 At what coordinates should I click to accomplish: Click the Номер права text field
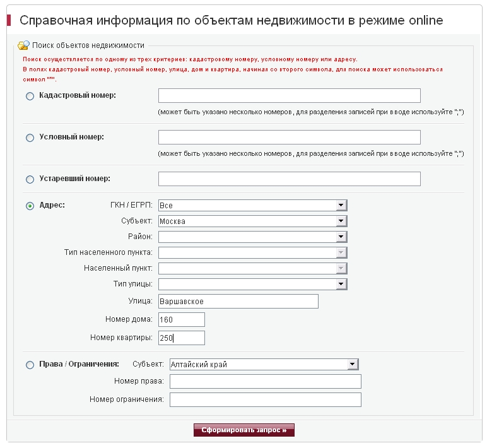(265, 381)
